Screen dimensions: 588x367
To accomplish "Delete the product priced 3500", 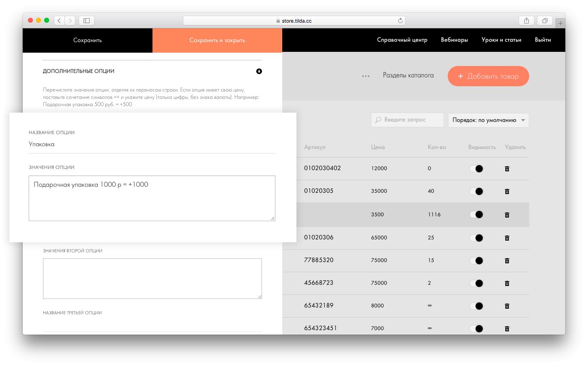I will tap(507, 215).
